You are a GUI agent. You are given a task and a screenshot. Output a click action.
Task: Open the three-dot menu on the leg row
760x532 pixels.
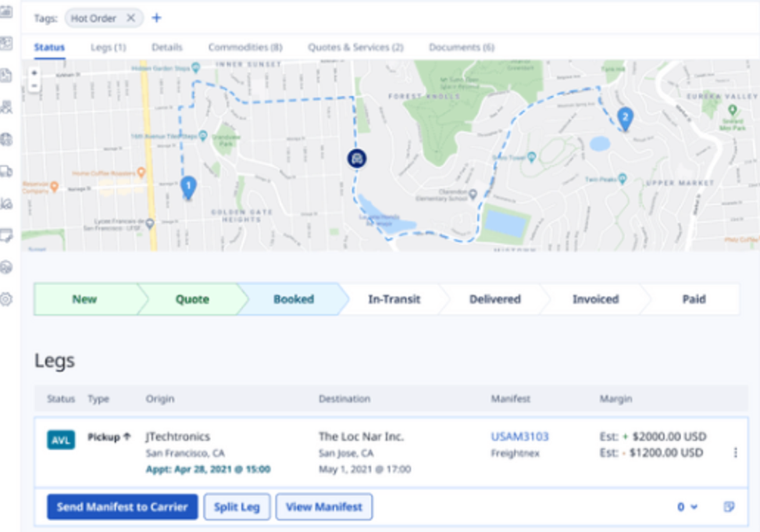point(735,453)
